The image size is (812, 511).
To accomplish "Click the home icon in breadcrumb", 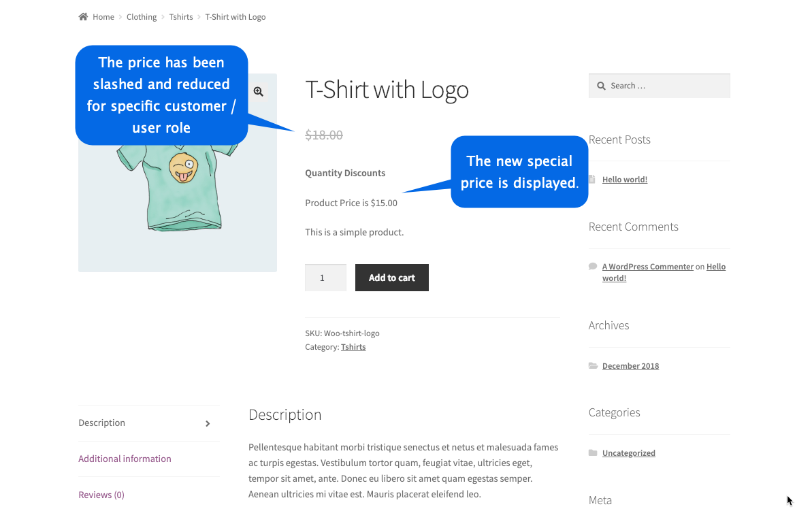I will [83, 17].
